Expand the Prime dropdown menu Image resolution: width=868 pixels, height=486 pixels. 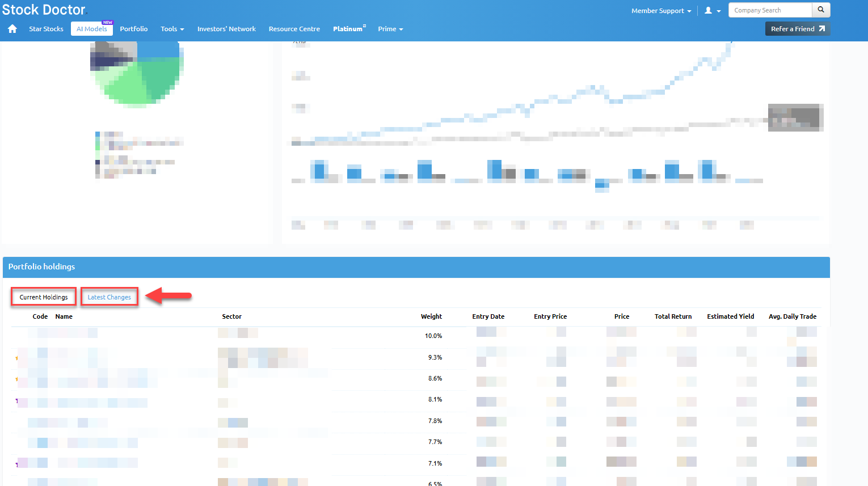tap(390, 29)
